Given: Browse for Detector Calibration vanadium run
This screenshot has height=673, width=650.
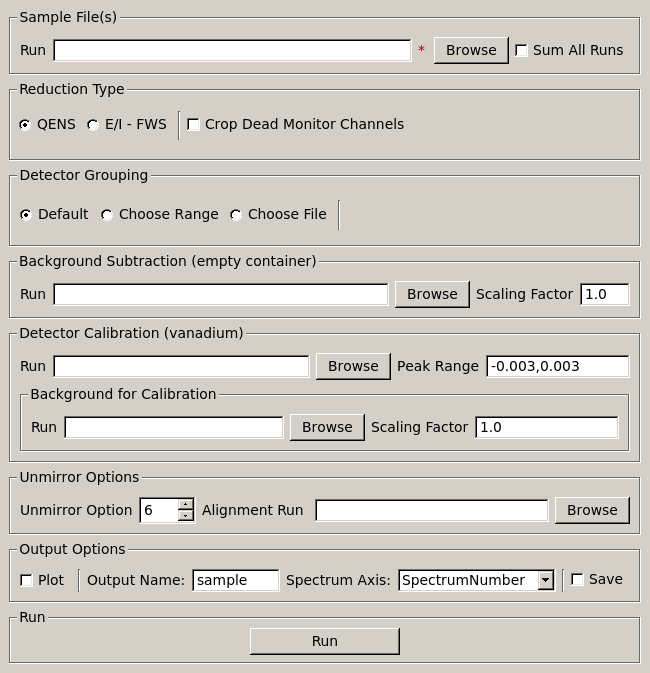Looking at the screenshot, I should pos(353,366).
